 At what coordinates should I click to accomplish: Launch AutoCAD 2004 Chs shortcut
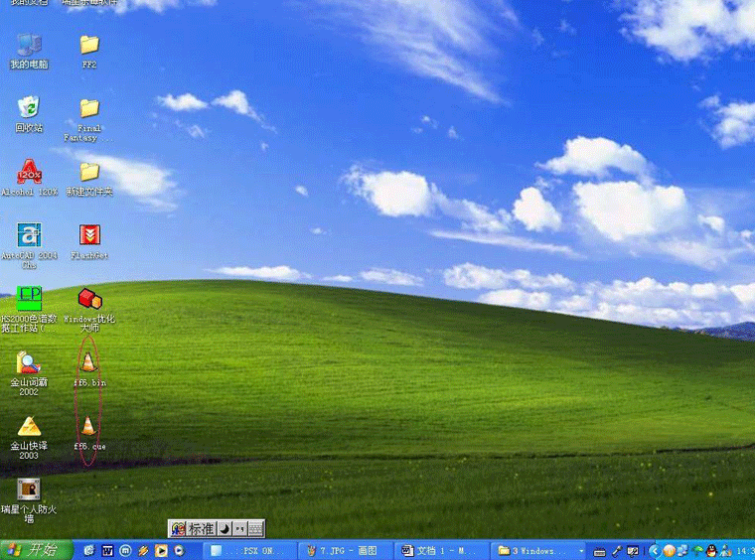tap(29, 245)
